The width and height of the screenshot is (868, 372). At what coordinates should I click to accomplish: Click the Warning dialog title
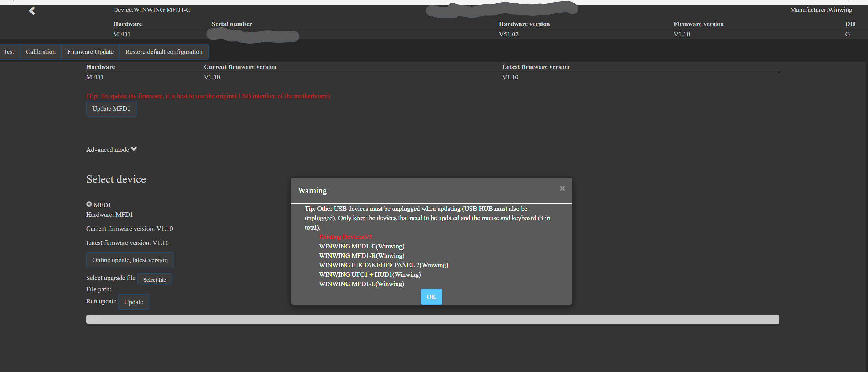point(312,190)
